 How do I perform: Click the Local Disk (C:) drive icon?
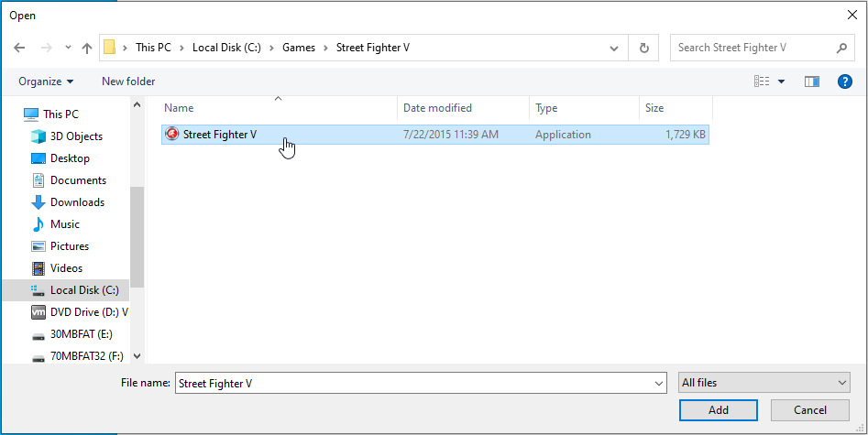38,290
